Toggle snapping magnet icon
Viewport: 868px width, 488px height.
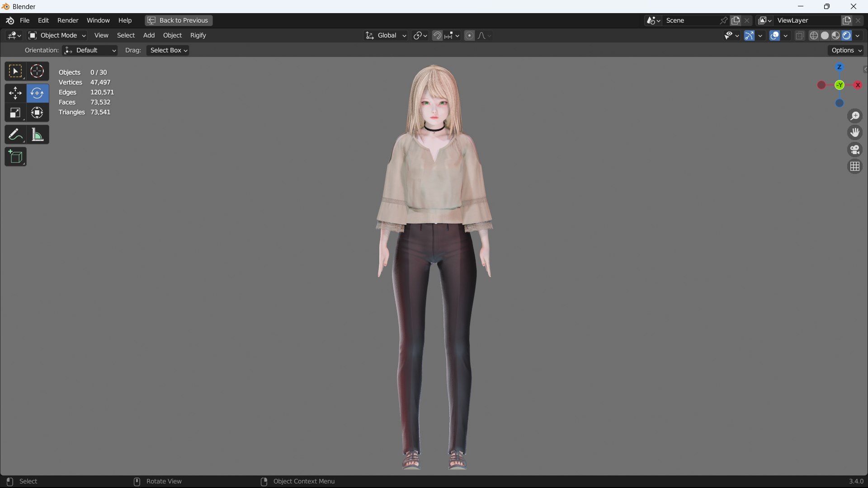pos(437,35)
